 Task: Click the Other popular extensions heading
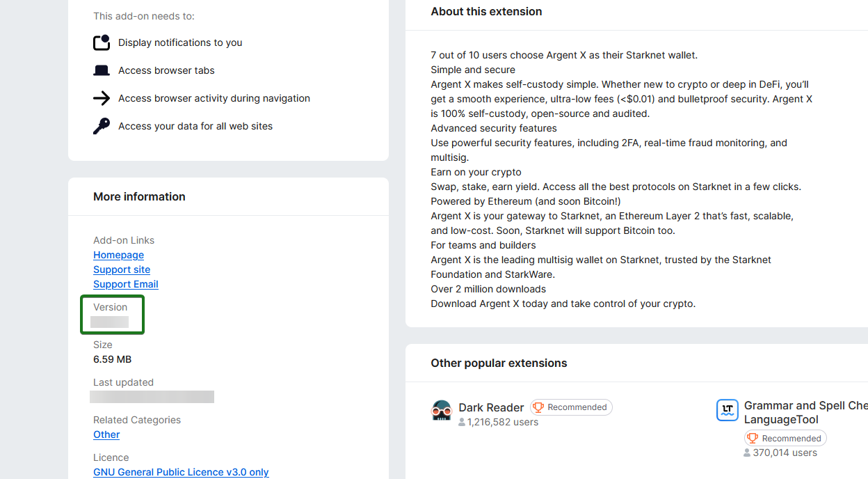coord(499,363)
